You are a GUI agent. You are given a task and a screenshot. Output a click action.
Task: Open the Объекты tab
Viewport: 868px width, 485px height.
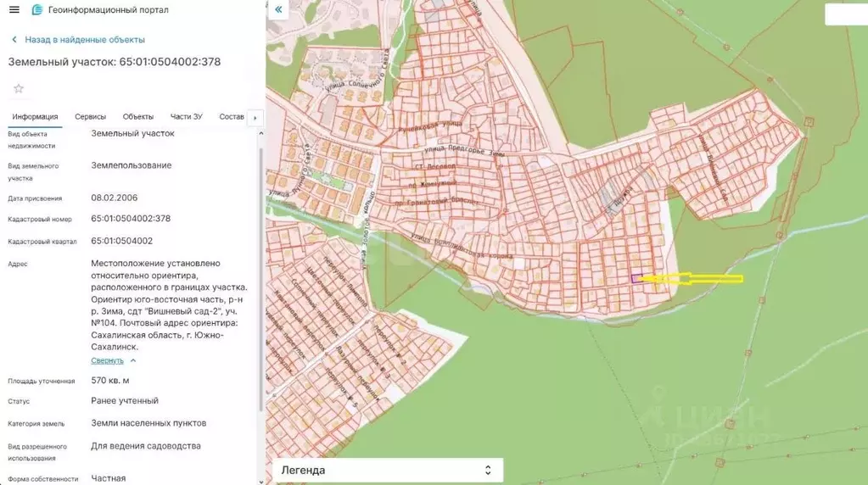[x=137, y=117]
